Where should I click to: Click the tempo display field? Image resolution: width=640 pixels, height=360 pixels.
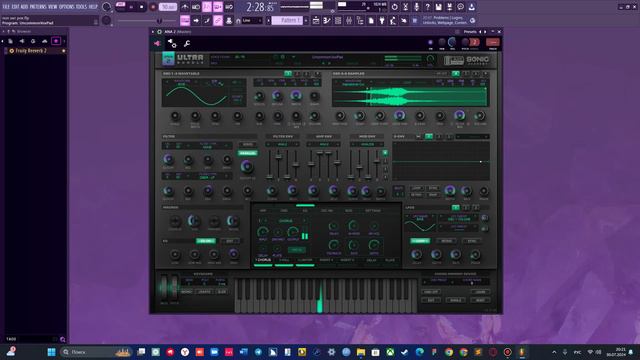(x=168, y=7)
